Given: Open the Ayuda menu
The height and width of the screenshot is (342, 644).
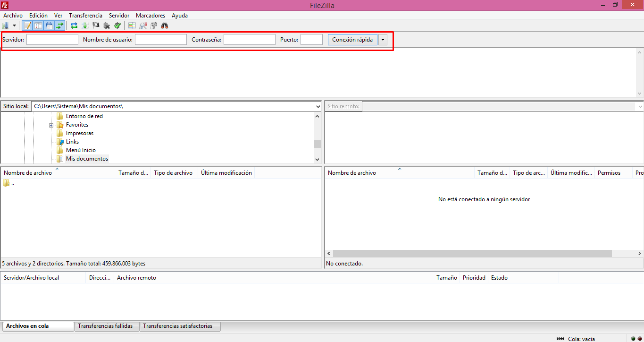Looking at the screenshot, I should (180, 16).
